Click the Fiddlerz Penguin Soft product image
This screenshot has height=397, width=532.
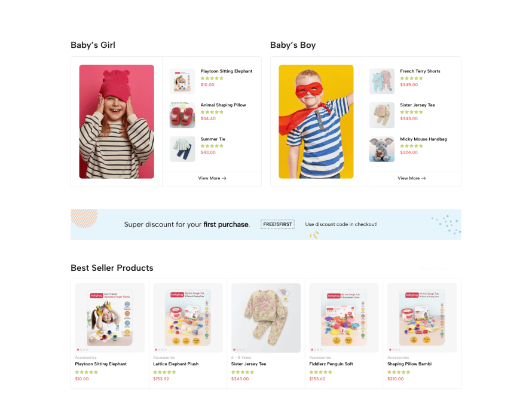[x=344, y=317]
